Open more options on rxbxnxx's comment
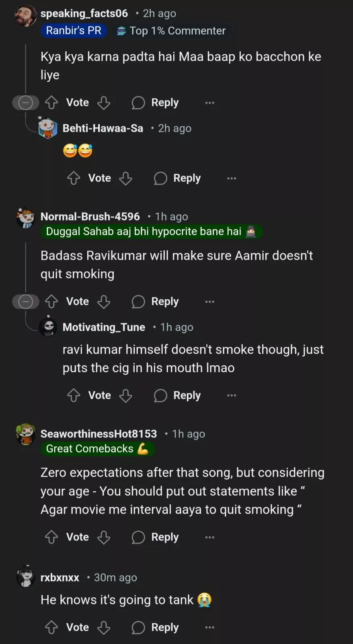Viewport: 353px width, 644px height. [209, 627]
